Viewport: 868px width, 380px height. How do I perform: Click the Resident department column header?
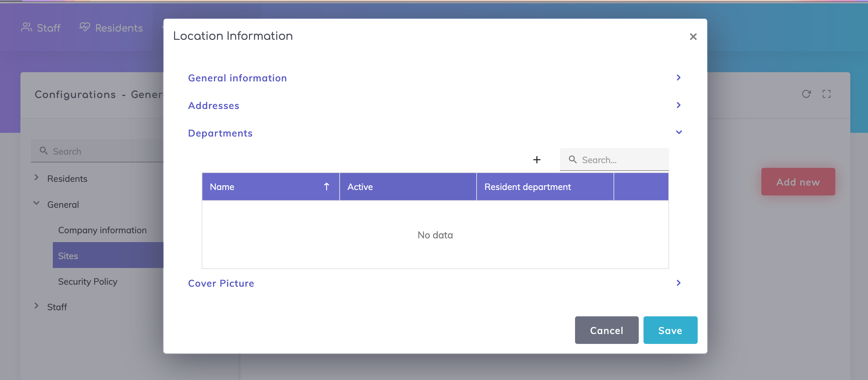pos(527,187)
